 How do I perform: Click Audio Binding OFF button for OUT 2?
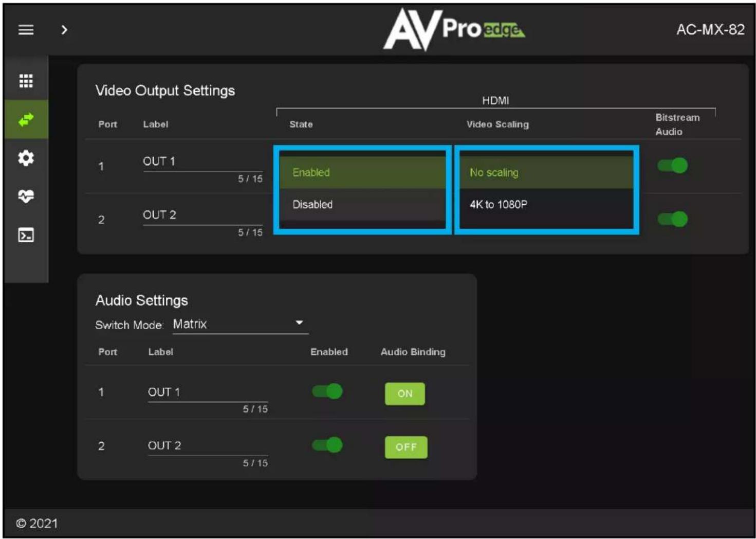406,447
